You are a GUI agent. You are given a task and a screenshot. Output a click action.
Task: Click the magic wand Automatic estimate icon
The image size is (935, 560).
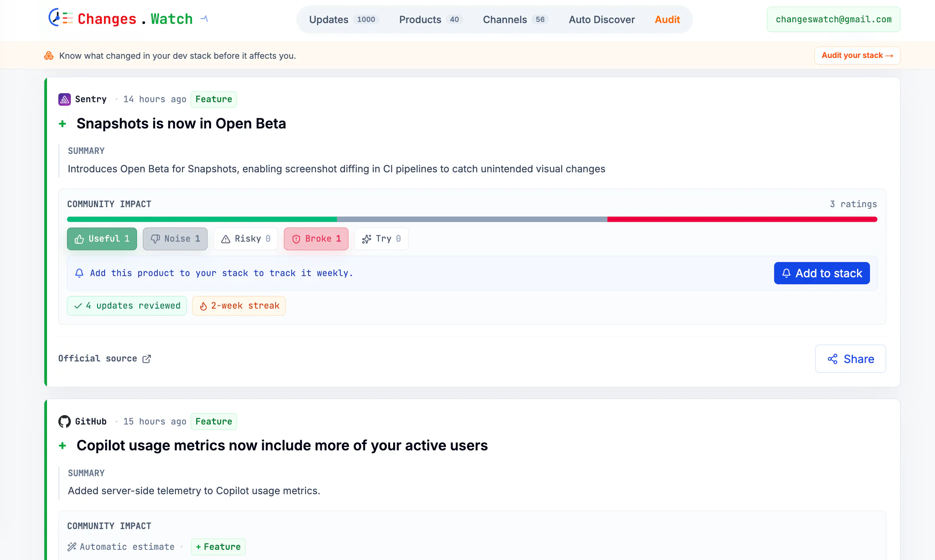[x=72, y=547]
